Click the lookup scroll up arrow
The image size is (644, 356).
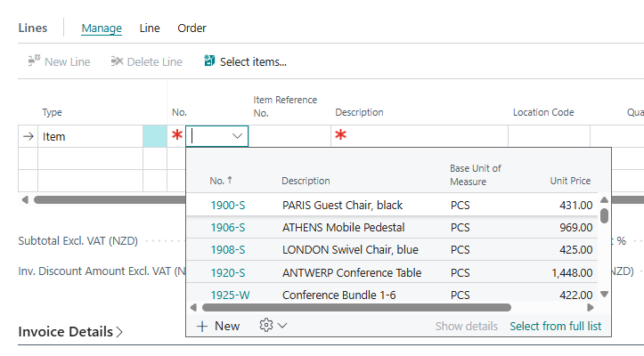pyautogui.click(x=604, y=200)
